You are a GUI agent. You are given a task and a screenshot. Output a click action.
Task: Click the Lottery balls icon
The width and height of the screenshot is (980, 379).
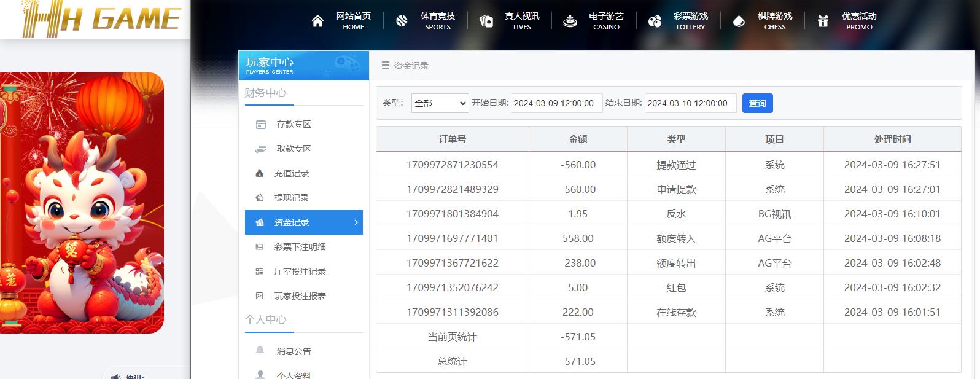[655, 21]
